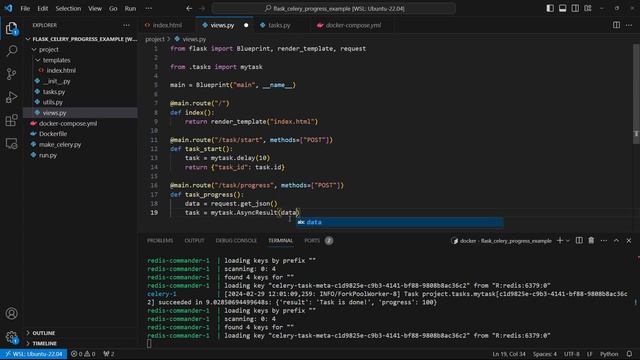Open Run and Debug view
Viewport: 640px width, 360px height.
click(x=11, y=97)
